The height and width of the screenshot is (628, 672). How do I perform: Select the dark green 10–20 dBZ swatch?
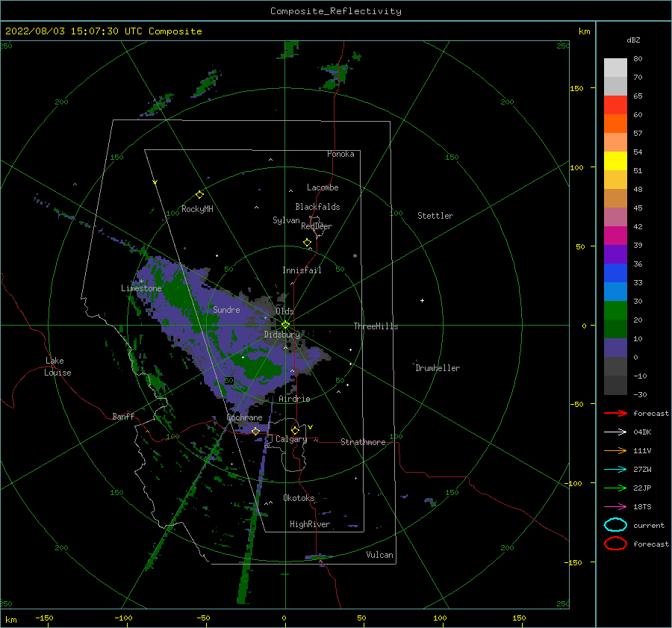coord(615,329)
